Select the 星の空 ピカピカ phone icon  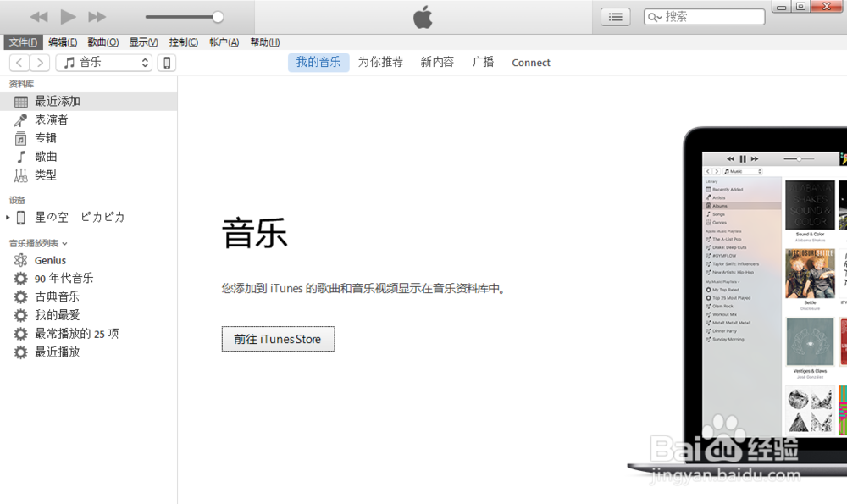pos(21,217)
